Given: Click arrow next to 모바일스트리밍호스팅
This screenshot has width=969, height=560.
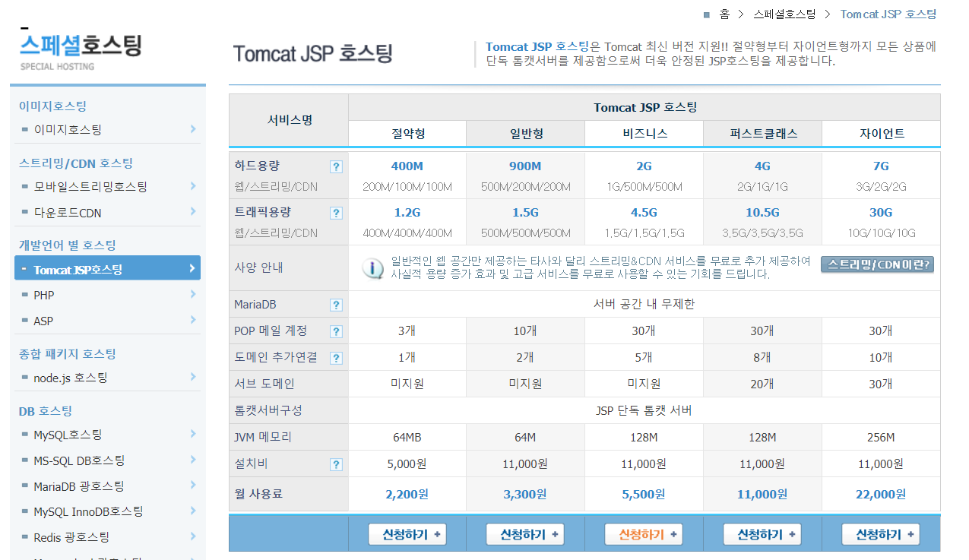Looking at the screenshot, I should tap(193, 186).
